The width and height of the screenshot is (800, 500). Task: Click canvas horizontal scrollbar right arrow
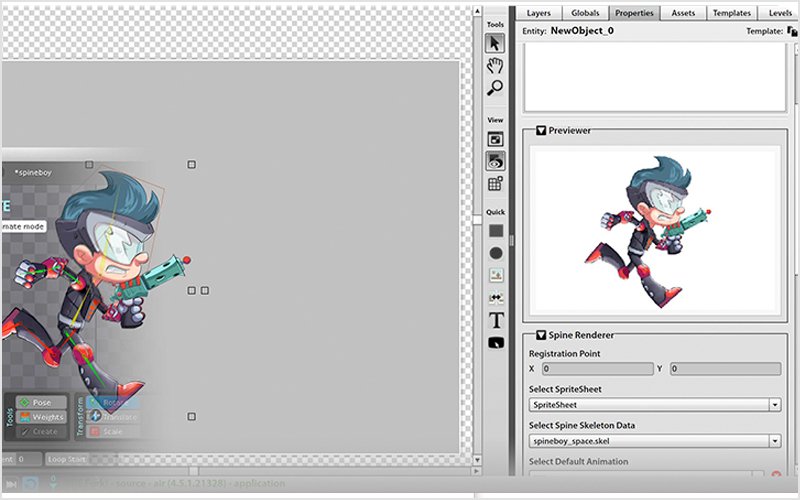[x=476, y=471]
